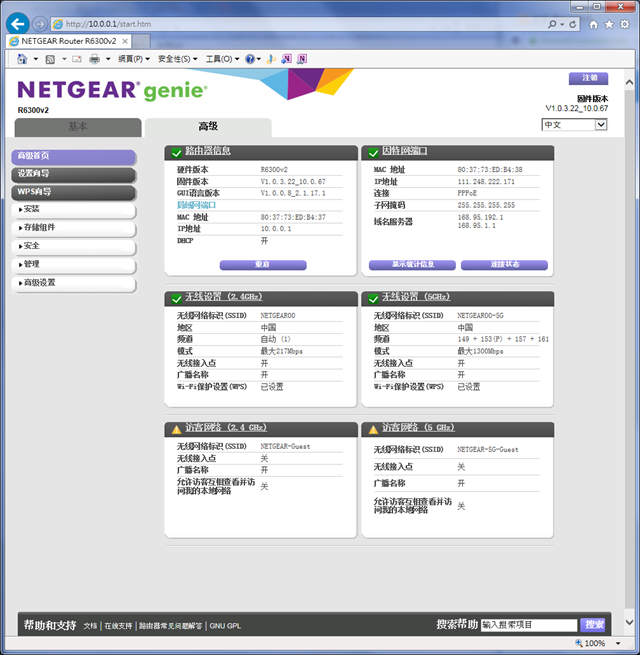Click the 显示统计信息 button
The image size is (640, 655).
coord(412,265)
